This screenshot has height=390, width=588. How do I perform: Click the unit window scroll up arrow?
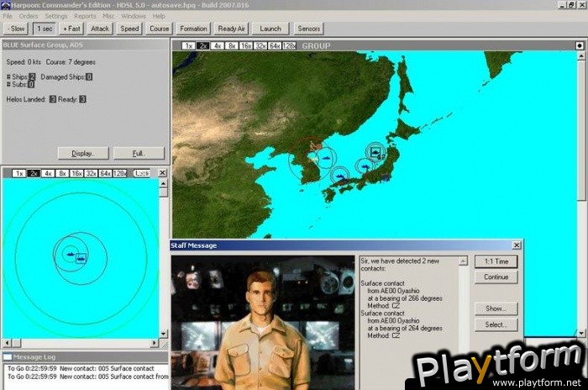pyautogui.click(x=163, y=183)
